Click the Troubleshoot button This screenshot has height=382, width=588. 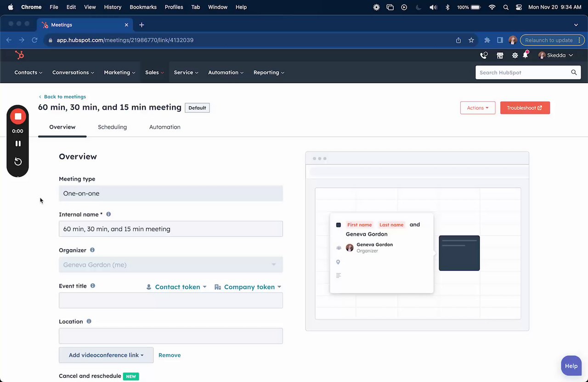click(x=525, y=108)
